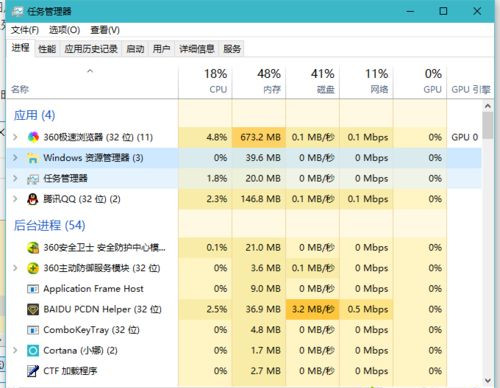Screen dimensions: 500x388
Task: Click the 146.8 MB memory cell
Action: click(259, 199)
